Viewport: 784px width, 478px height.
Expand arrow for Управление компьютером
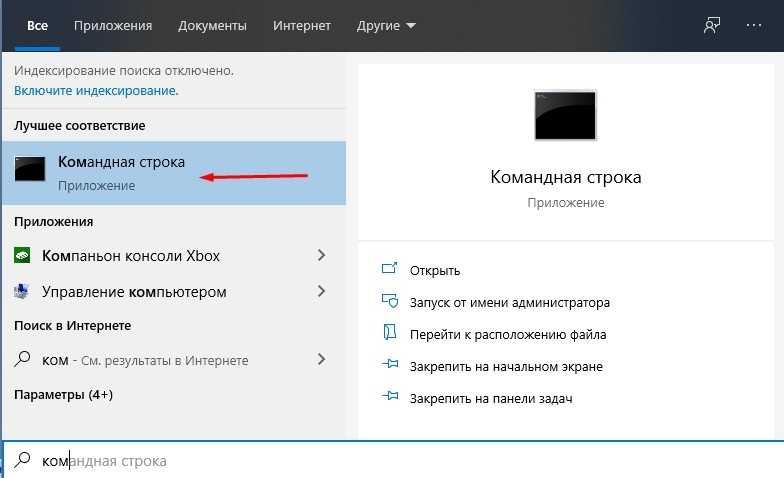click(x=322, y=291)
